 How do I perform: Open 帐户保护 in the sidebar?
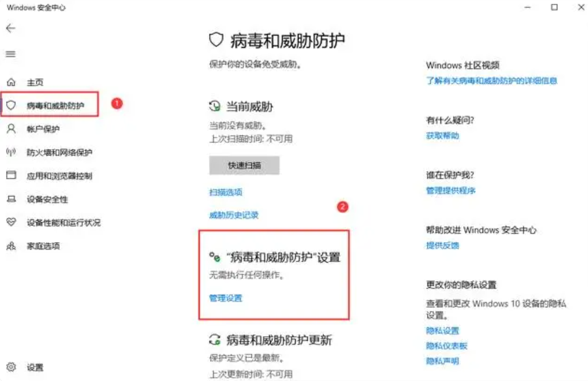click(43, 129)
